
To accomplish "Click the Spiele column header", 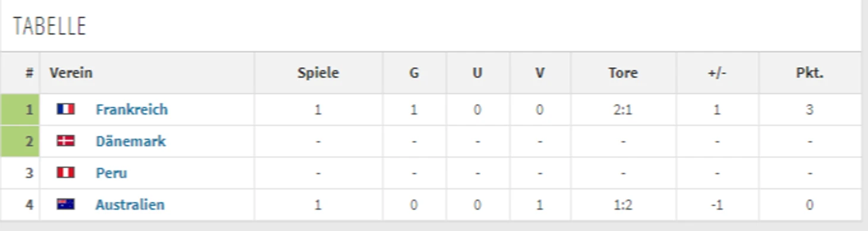I will point(318,73).
